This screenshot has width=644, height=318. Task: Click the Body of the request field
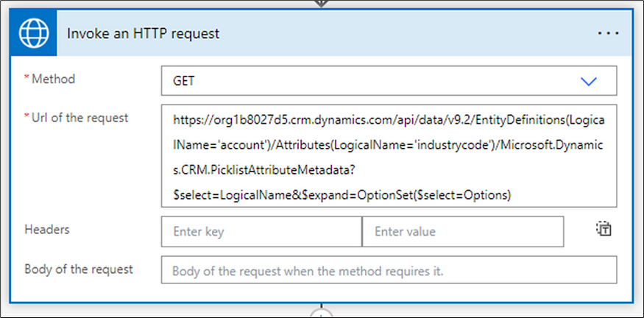[x=389, y=270]
